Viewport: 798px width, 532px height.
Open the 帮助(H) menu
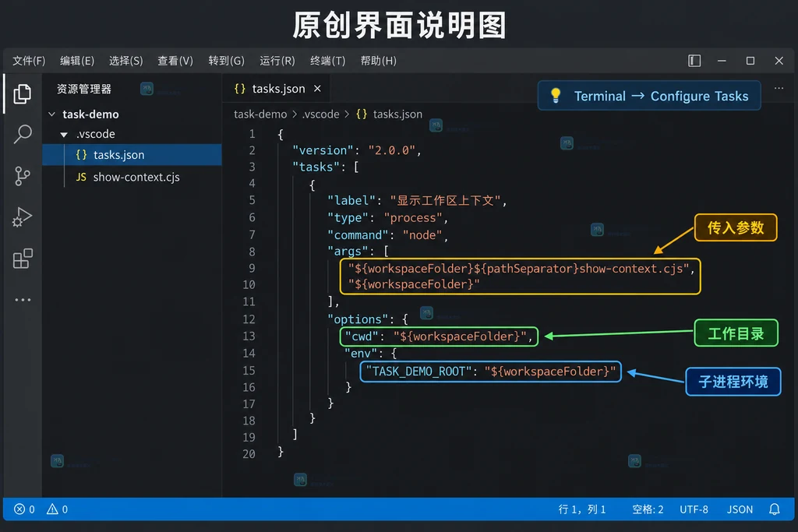[378, 61]
